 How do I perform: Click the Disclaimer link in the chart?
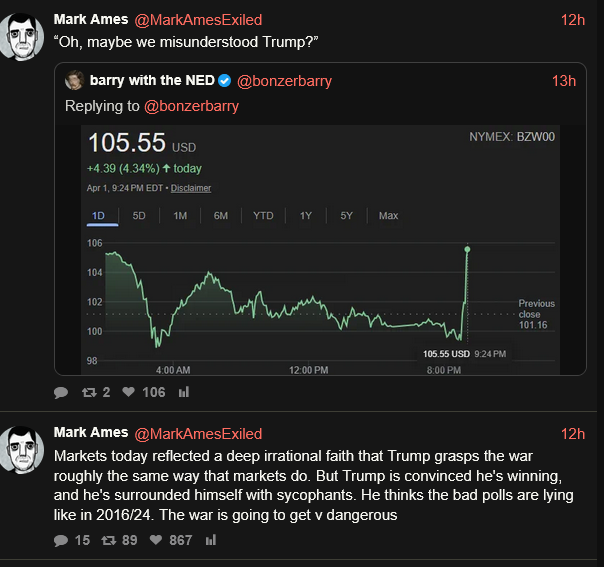point(191,188)
